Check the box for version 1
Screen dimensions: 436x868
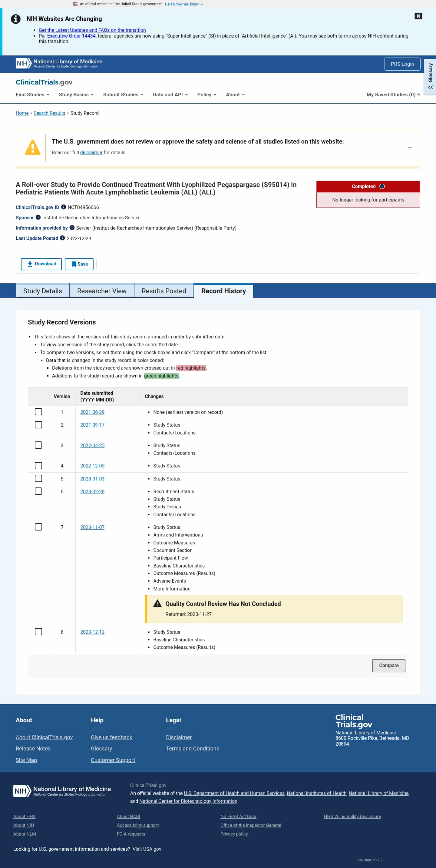tap(38, 412)
